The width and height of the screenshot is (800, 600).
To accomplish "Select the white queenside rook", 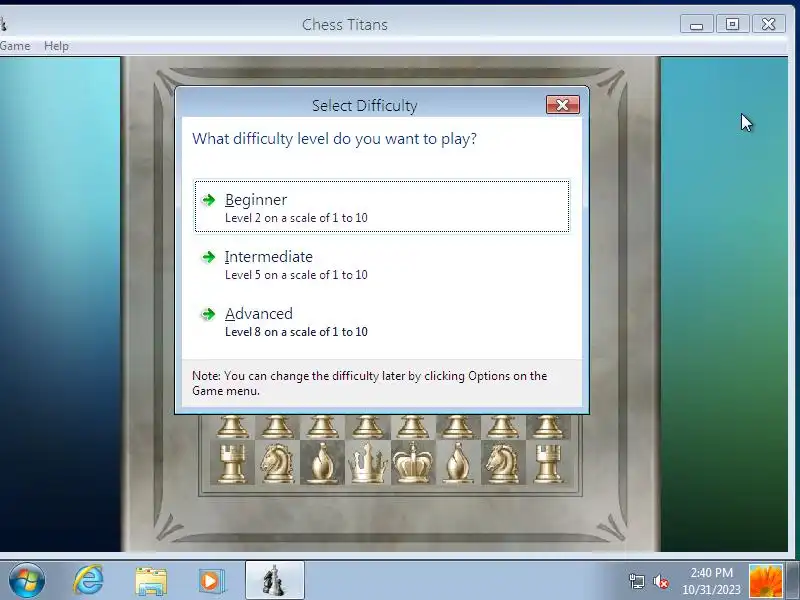I will click(x=232, y=463).
